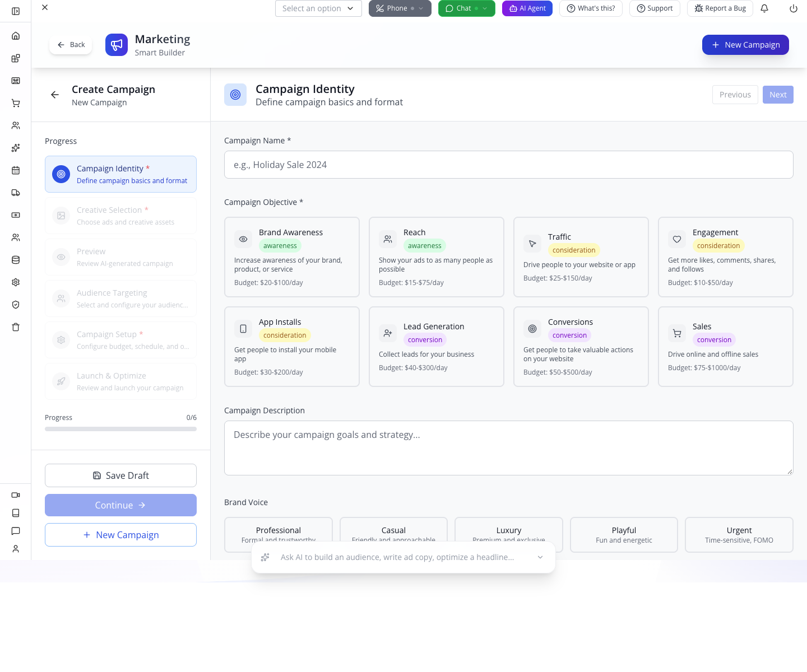Click the megaphone Marketing logo icon
The height and width of the screenshot is (672, 807).
pos(117,45)
